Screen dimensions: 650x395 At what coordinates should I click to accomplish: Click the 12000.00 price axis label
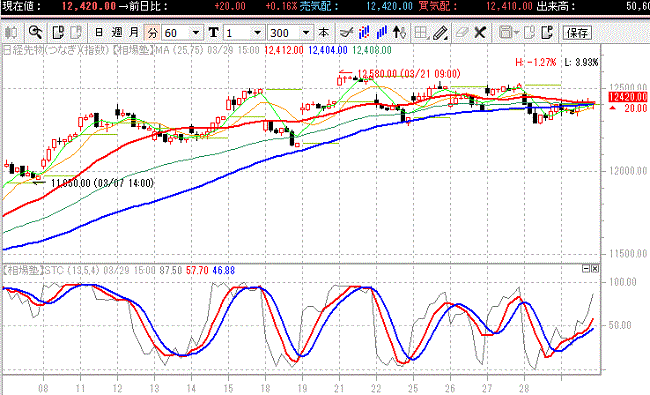coord(628,171)
